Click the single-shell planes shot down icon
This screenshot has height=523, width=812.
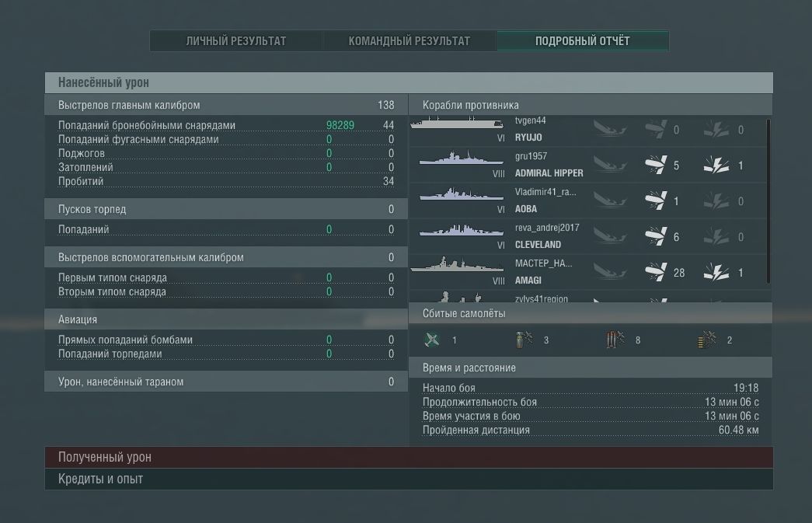[524, 340]
